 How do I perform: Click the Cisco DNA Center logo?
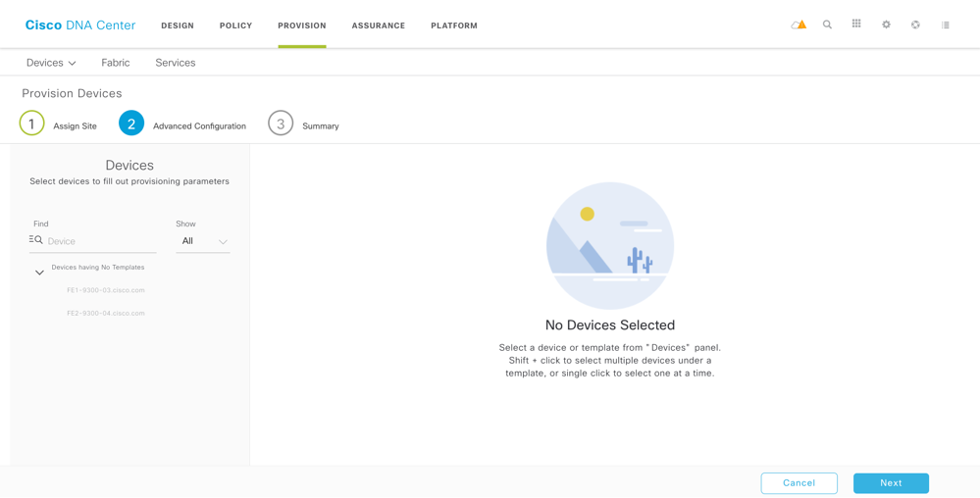click(80, 25)
